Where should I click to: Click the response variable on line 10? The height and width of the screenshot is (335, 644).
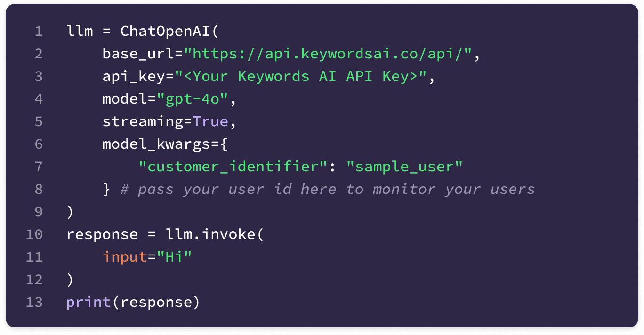tap(102, 235)
